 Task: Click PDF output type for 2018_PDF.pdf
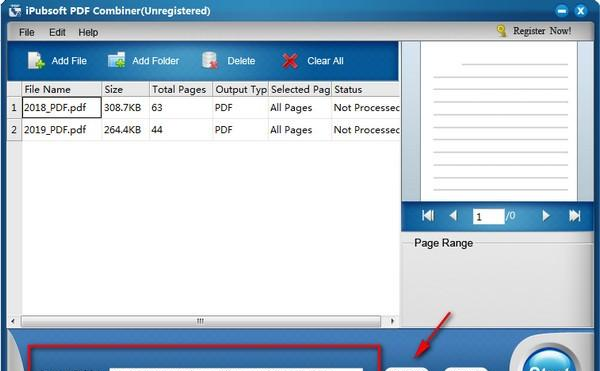(241, 107)
